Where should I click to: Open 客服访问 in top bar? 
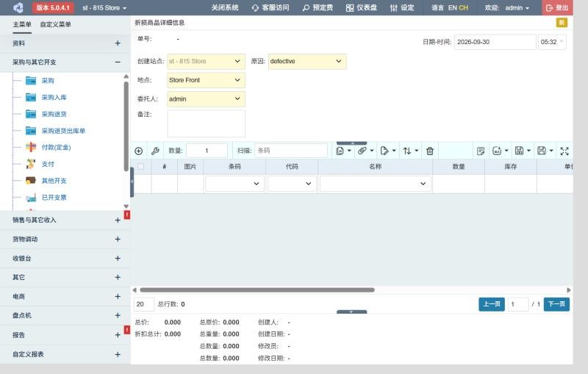270,7
